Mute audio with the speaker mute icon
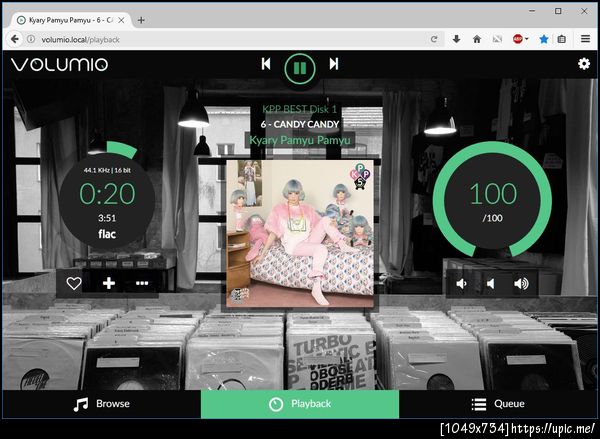This screenshot has height=439, width=600. click(x=491, y=284)
